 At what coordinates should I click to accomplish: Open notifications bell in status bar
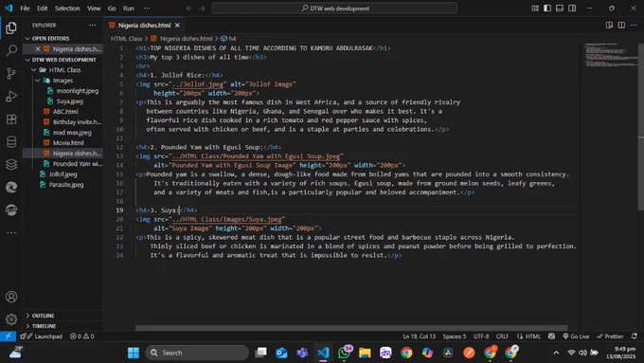(x=635, y=336)
